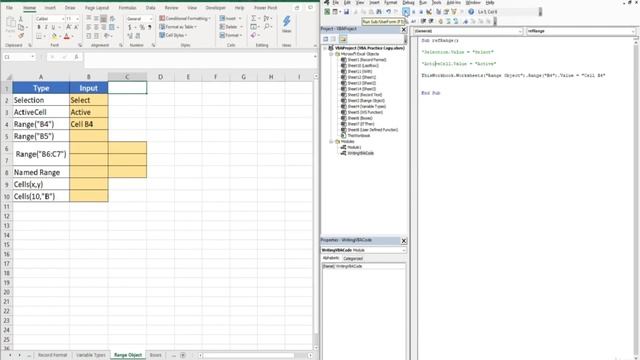Open the Formulas ribbon tab
This screenshot has width=640, height=360.
tap(127, 8)
